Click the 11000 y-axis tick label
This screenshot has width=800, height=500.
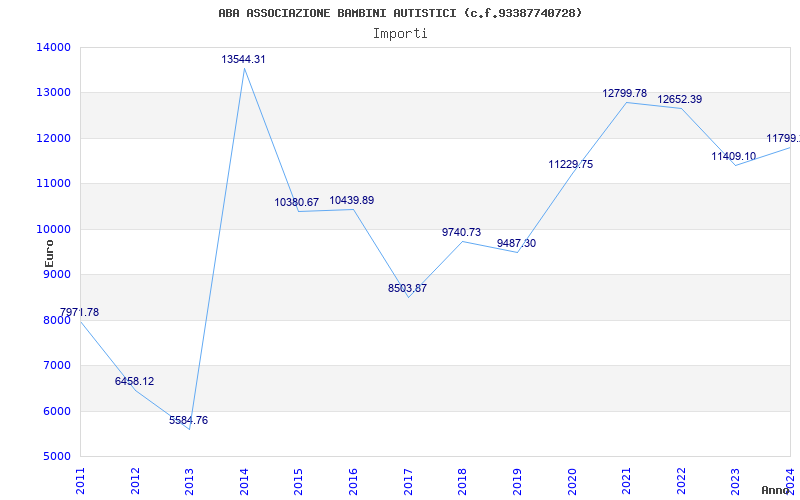(53, 184)
